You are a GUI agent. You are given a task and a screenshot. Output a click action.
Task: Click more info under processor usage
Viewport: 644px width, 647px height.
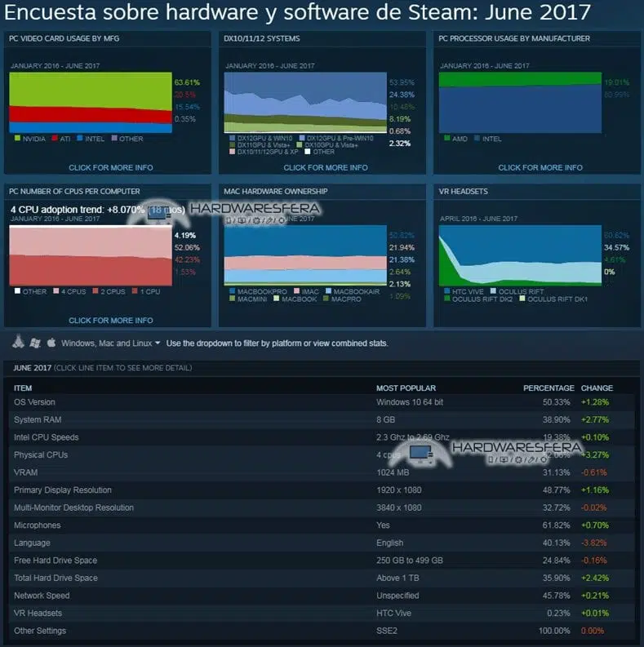click(540, 167)
